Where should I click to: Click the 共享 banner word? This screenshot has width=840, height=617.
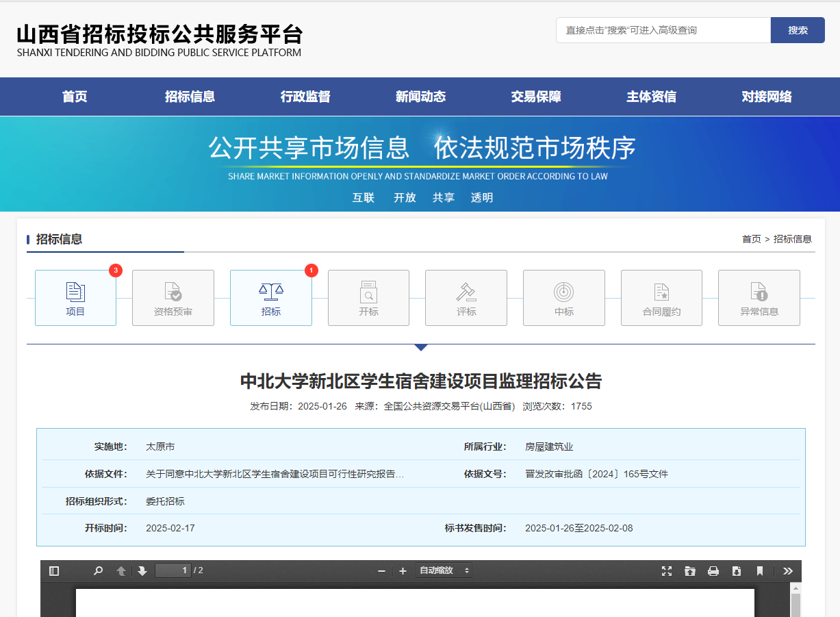point(444,197)
